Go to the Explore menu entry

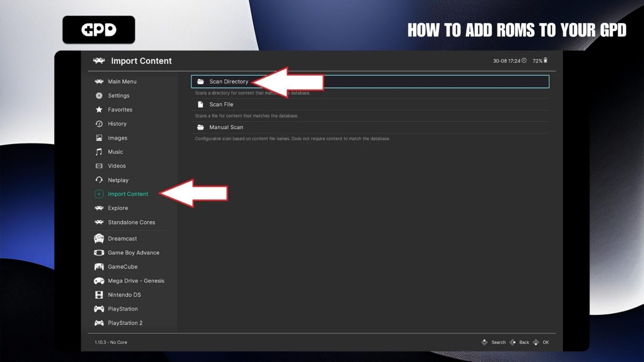[x=118, y=208]
